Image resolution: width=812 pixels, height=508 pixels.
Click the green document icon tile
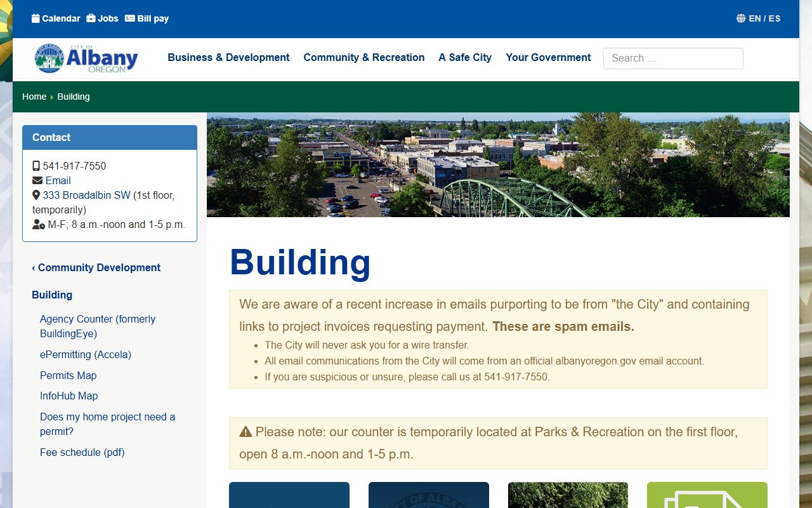707,495
